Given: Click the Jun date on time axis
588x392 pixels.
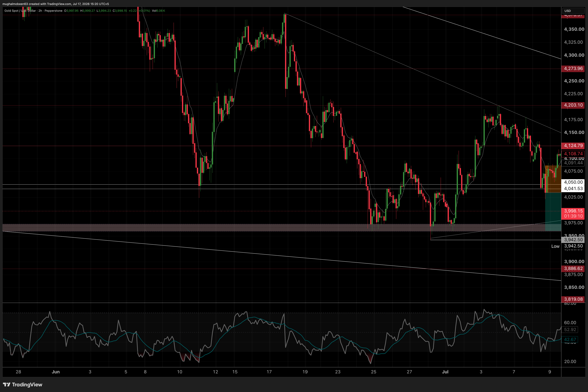Looking at the screenshot, I should tap(55, 372).
